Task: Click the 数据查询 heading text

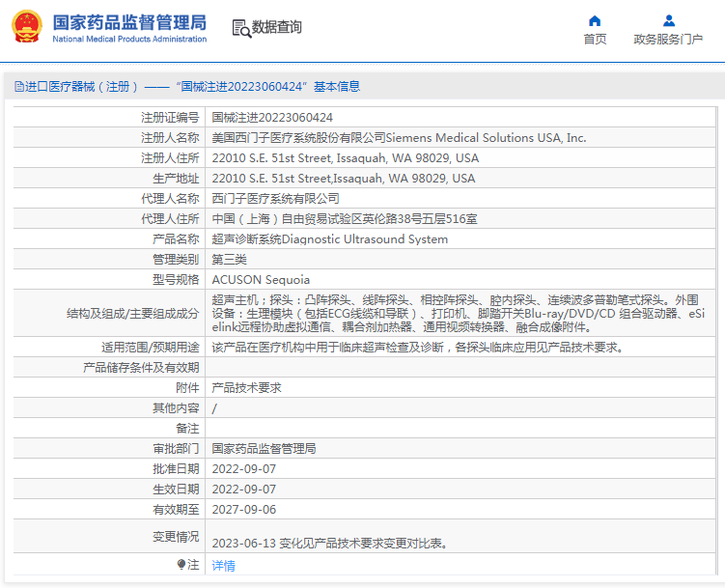Action: 276,27
